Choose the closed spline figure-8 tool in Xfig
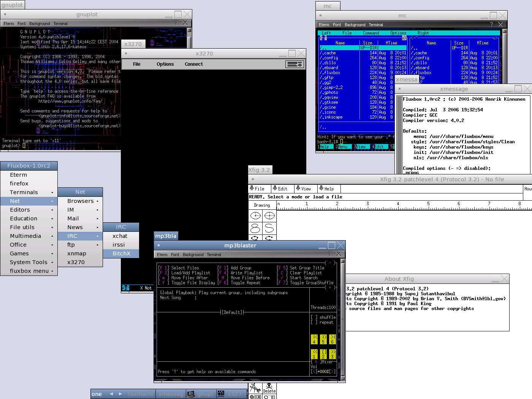 (x=255, y=228)
